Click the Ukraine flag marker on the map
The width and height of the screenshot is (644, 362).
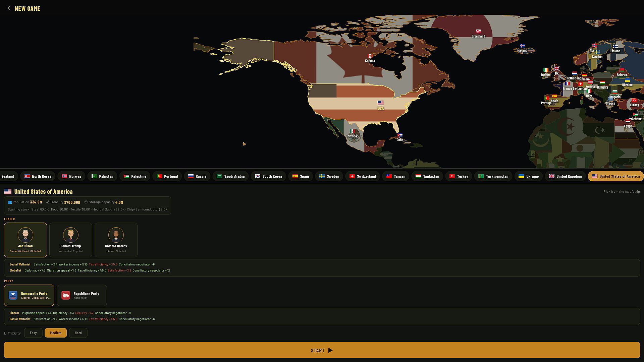click(x=627, y=80)
